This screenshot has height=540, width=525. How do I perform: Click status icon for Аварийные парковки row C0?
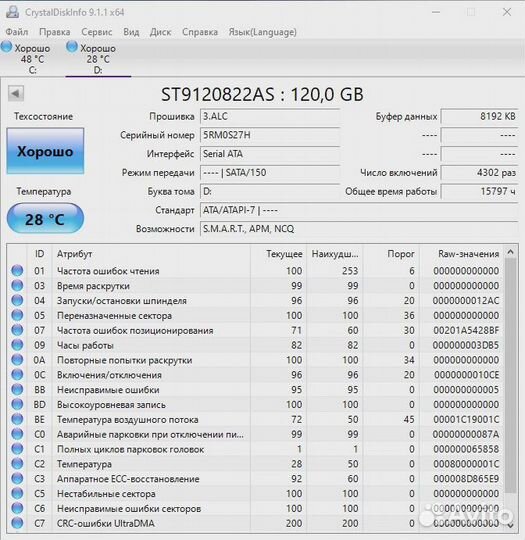pyautogui.click(x=17, y=434)
